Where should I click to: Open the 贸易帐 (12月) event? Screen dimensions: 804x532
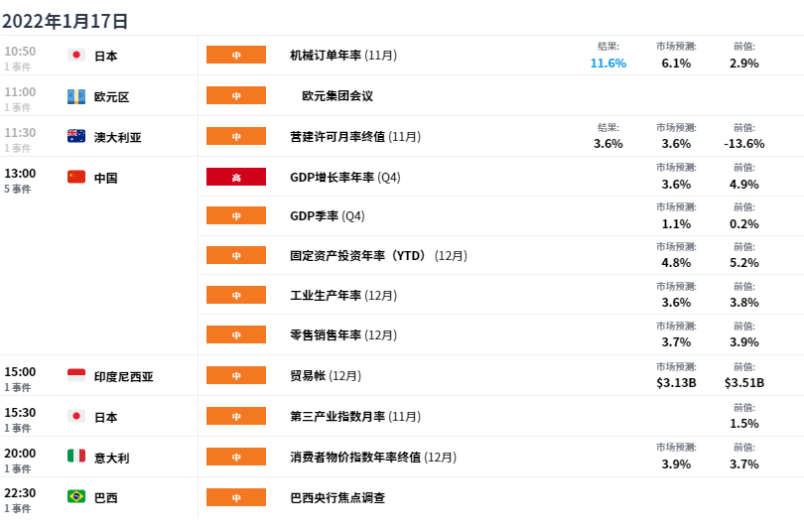326,376
